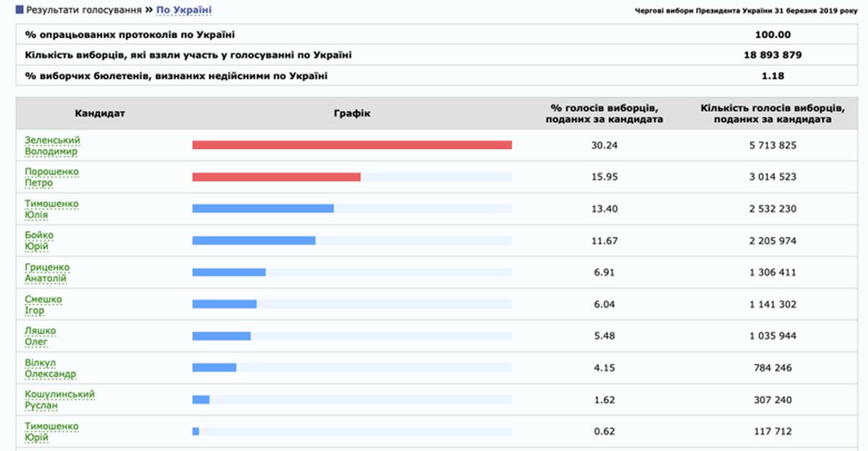Click Кошулинський Руслан candidate name
This screenshot has width=868, height=451.
click(x=59, y=400)
